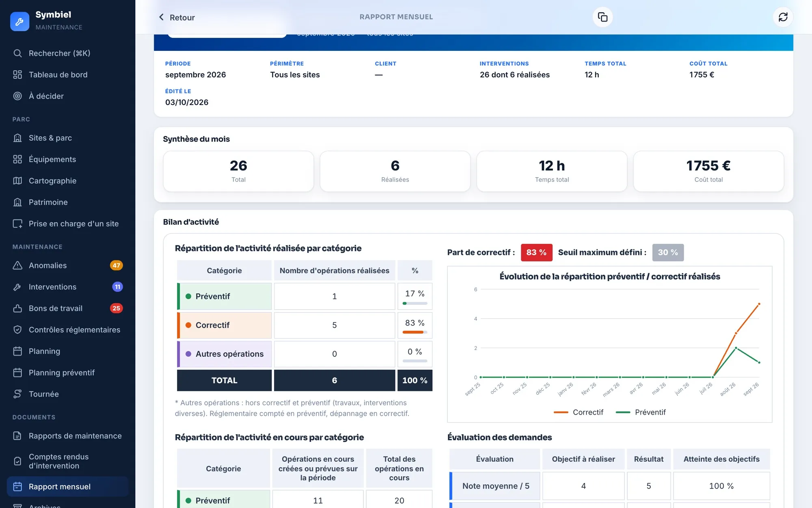Click the Comptes rendus d'intervention file icon

[17, 461]
